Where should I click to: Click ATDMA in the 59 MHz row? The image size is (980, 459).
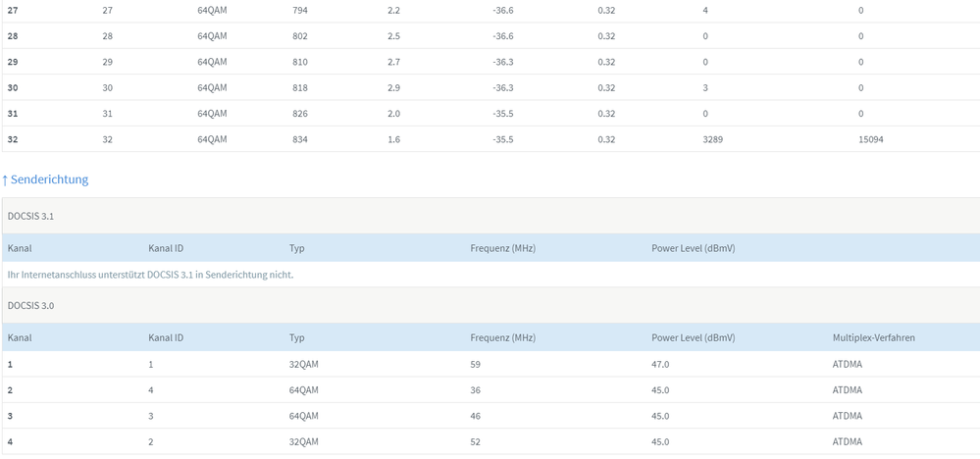tap(848, 365)
